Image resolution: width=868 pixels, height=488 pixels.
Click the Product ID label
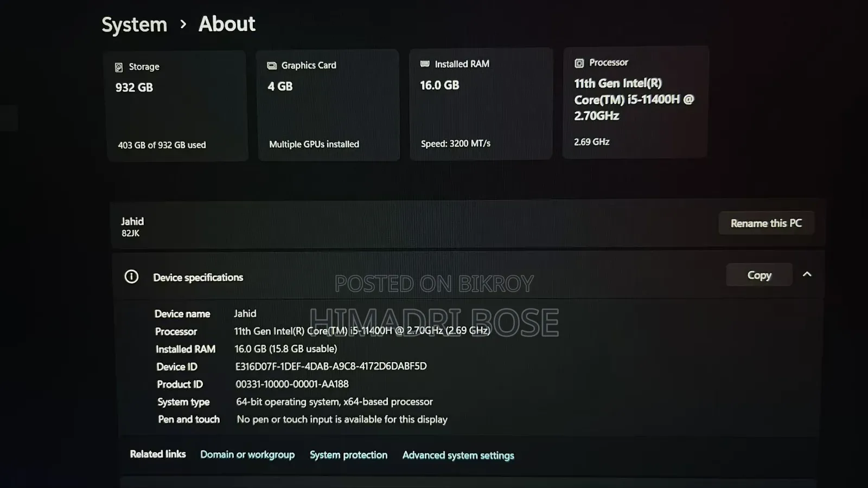pyautogui.click(x=180, y=384)
